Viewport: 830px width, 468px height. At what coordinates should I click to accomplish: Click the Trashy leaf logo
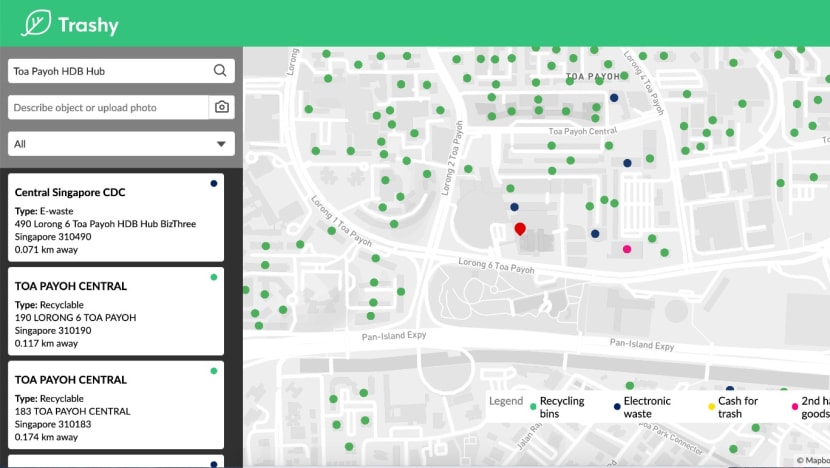(x=36, y=23)
